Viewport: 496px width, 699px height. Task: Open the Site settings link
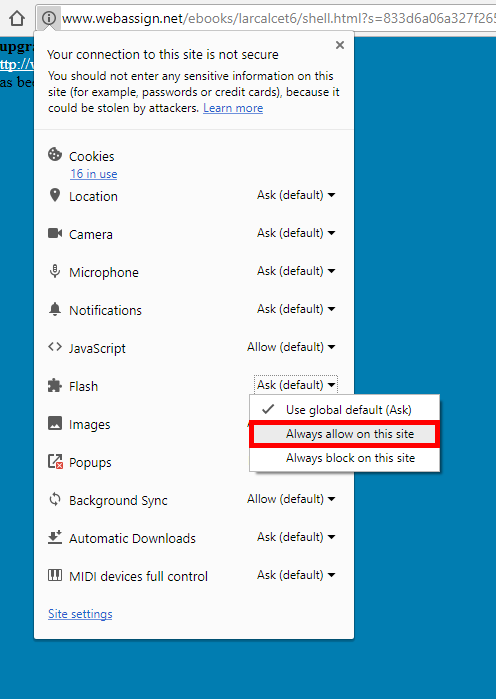coord(80,614)
